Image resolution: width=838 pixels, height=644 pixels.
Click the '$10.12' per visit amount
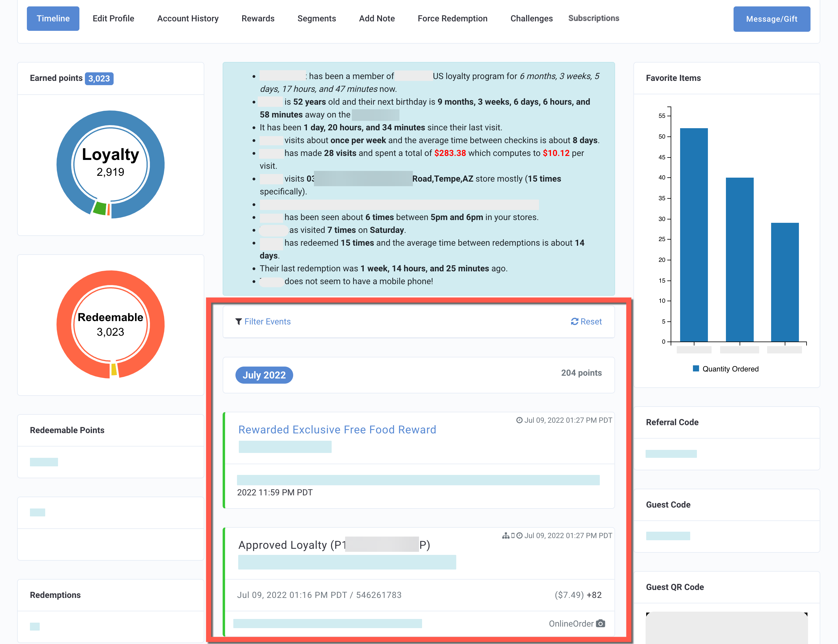coord(556,153)
